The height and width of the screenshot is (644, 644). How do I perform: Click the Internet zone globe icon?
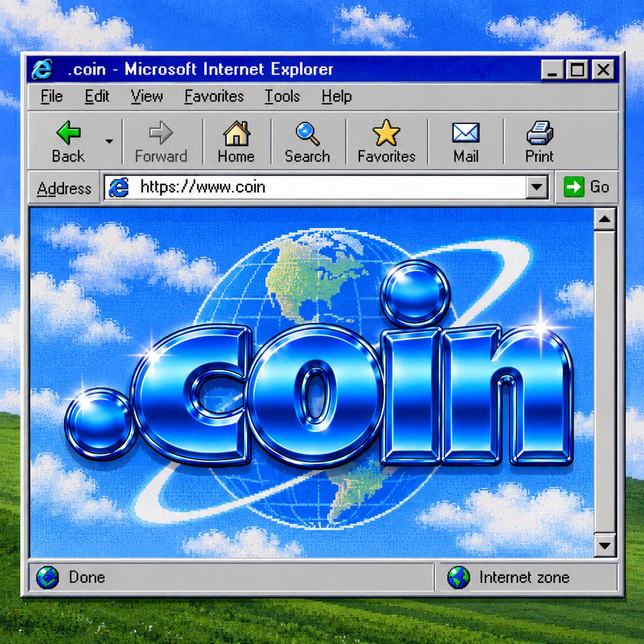458,577
